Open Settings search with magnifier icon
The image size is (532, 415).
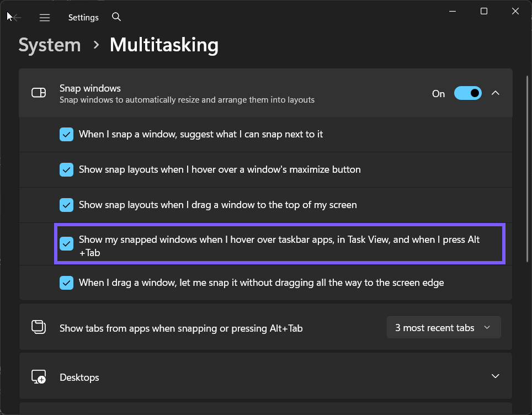click(116, 17)
